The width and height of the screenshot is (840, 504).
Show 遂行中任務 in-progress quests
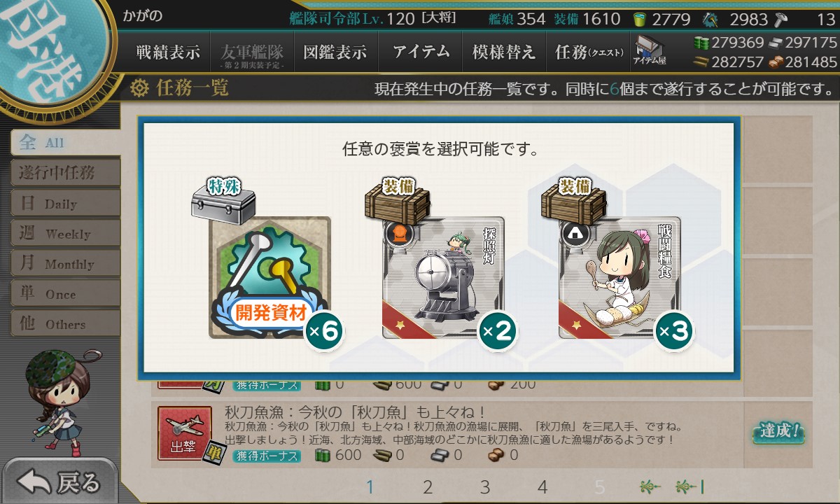64,173
